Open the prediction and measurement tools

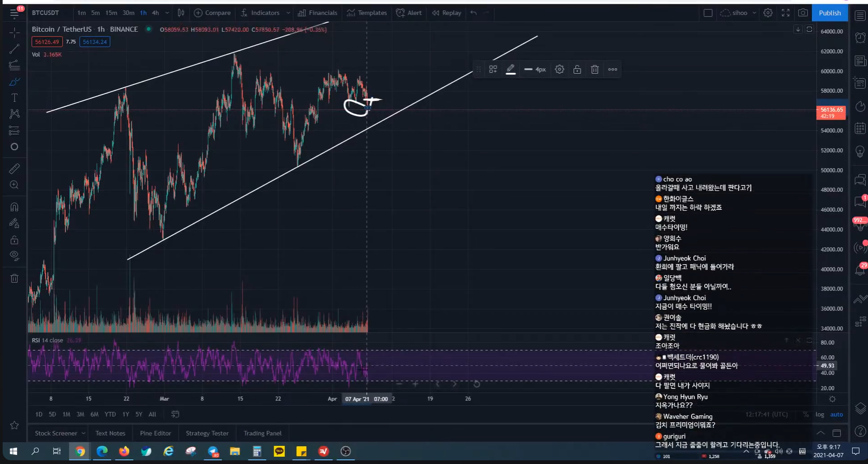pyautogui.click(x=14, y=131)
